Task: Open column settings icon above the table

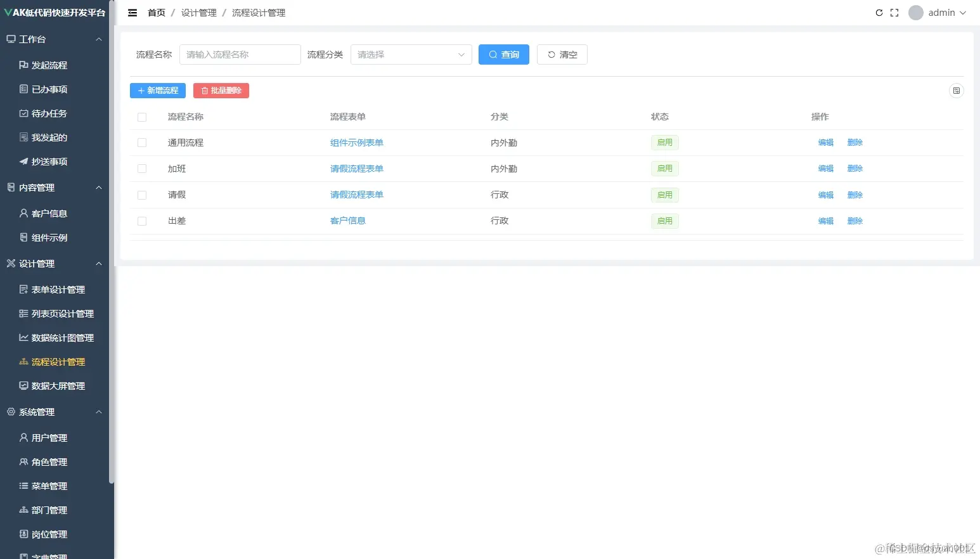Action: click(x=957, y=91)
